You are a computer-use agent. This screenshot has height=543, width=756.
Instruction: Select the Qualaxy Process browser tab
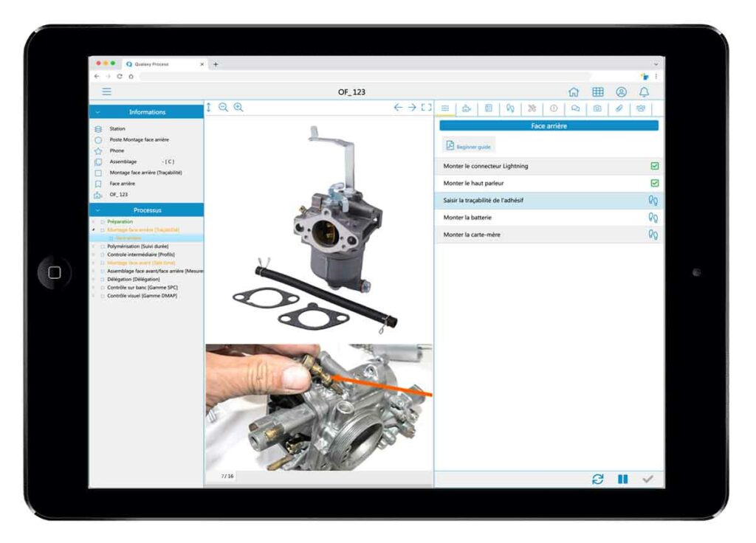tap(164, 64)
